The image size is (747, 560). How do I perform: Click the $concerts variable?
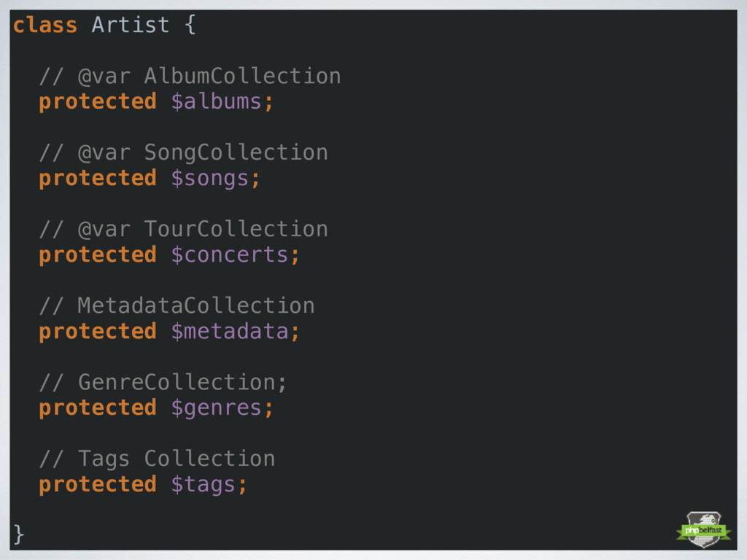[x=229, y=254]
